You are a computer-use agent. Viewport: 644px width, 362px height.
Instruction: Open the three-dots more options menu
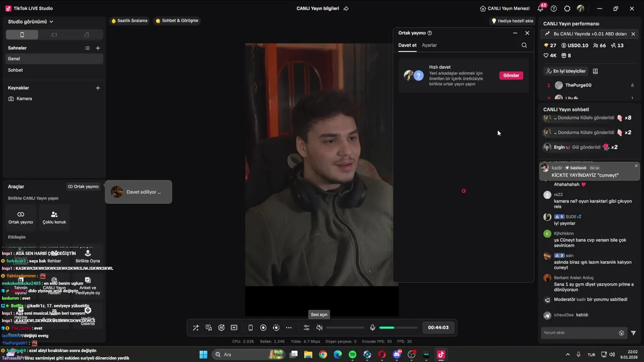point(289,328)
